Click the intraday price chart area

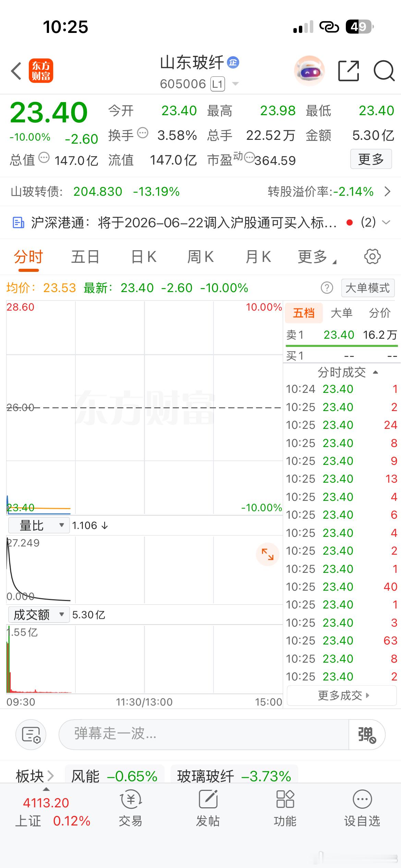pyautogui.click(x=144, y=408)
